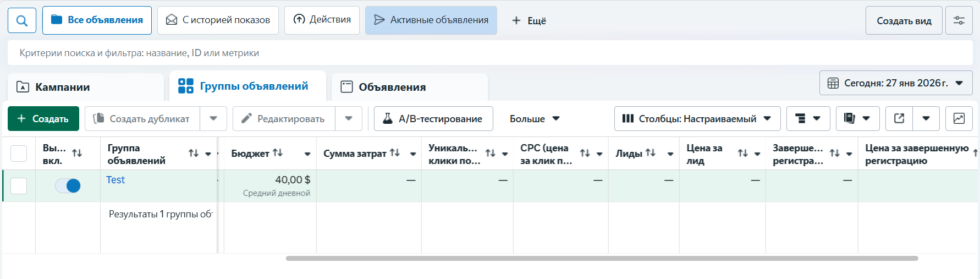The height and width of the screenshot is (279, 980).
Task: Check the Test row checkbox
Action: point(19,186)
